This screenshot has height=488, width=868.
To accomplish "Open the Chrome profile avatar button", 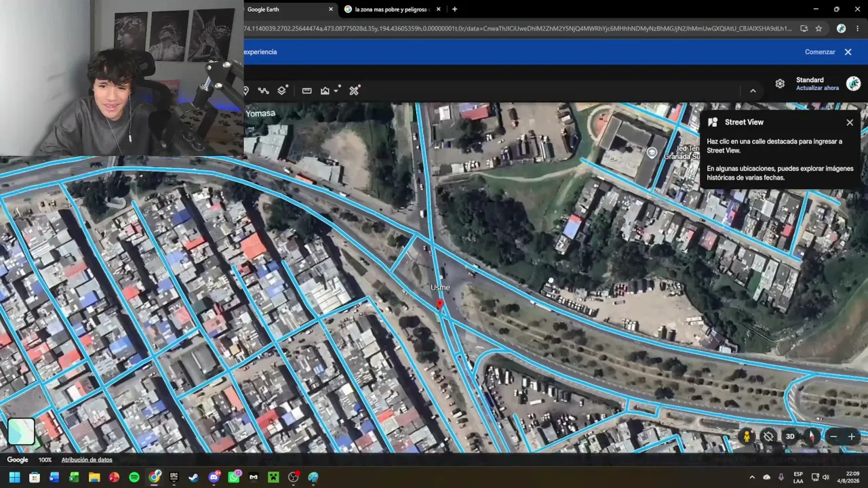I will (841, 28).
